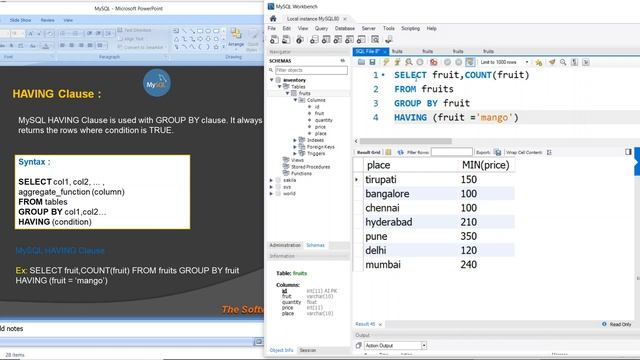Open the Workbench home screen icon
The image size is (640, 360).
[x=273, y=19]
